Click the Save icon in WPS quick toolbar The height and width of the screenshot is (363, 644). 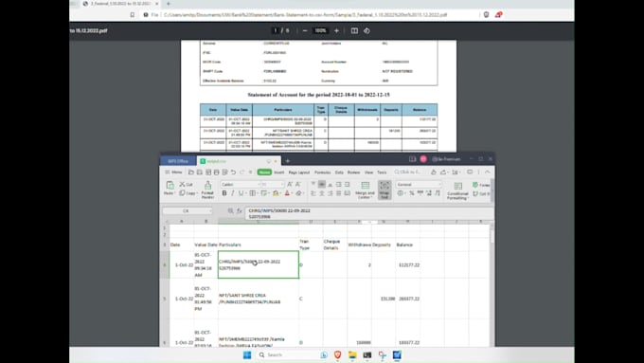pyautogui.click(x=200, y=172)
